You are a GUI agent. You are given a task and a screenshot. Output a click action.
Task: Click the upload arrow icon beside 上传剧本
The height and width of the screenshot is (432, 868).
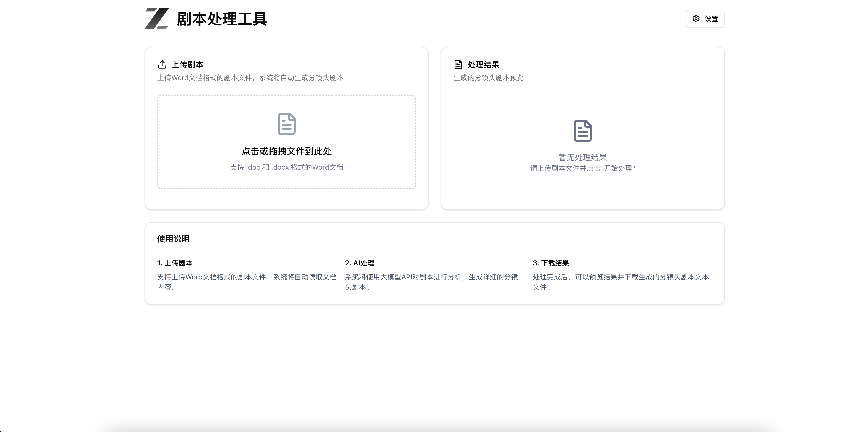pos(162,64)
